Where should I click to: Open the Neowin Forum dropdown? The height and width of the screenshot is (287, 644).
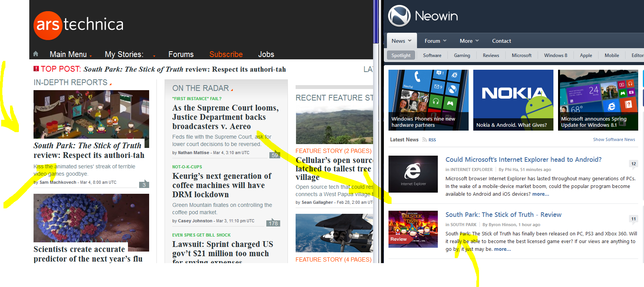[435, 41]
